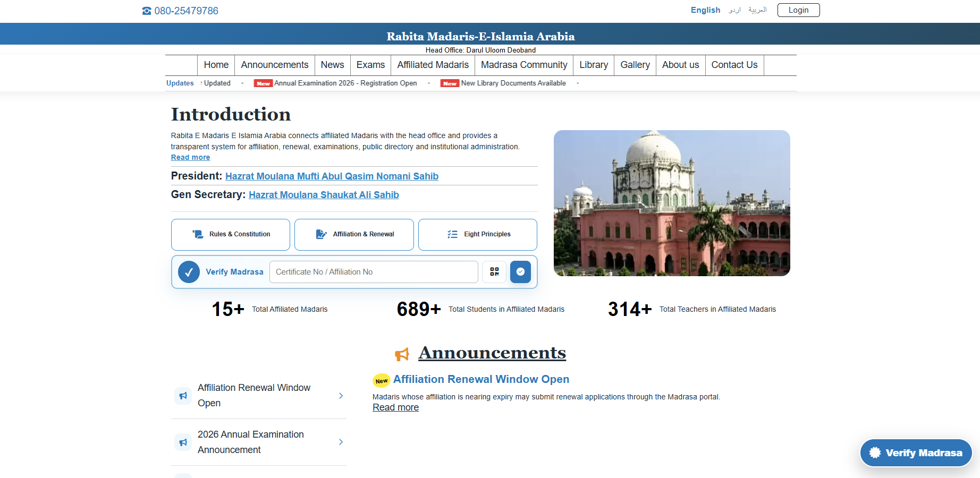Viewport: 980px width, 478px height.
Task: Open Rules & Constitution button
Action: 231,235
